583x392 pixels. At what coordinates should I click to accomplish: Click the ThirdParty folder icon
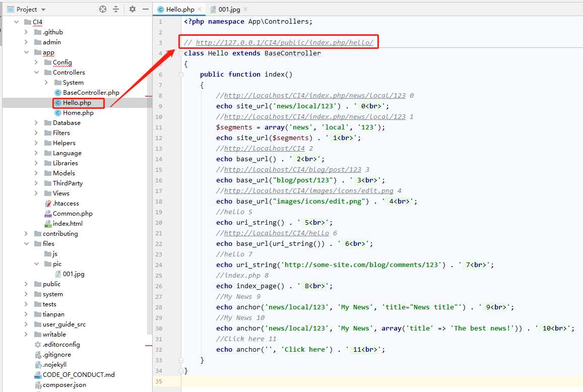click(x=47, y=183)
